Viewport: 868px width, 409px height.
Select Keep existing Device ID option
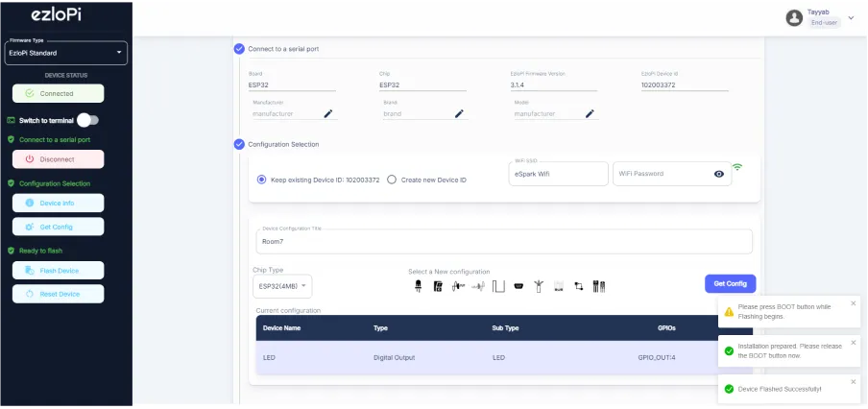pyautogui.click(x=262, y=180)
